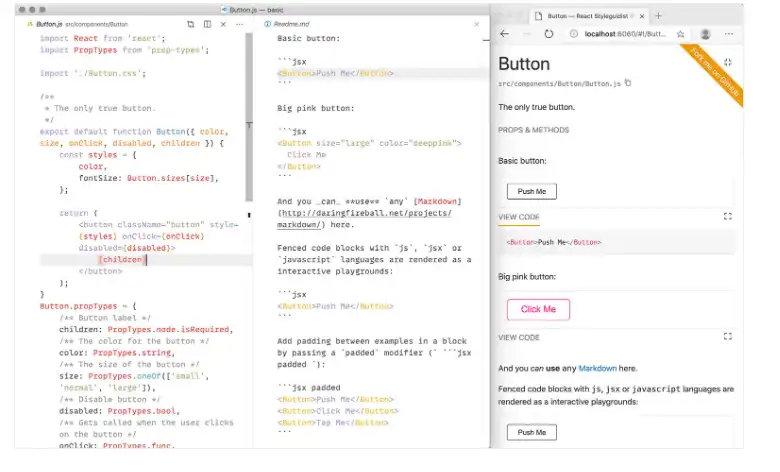
Task: Click the highlighted {children} line in Button.js
Action: click(146, 260)
